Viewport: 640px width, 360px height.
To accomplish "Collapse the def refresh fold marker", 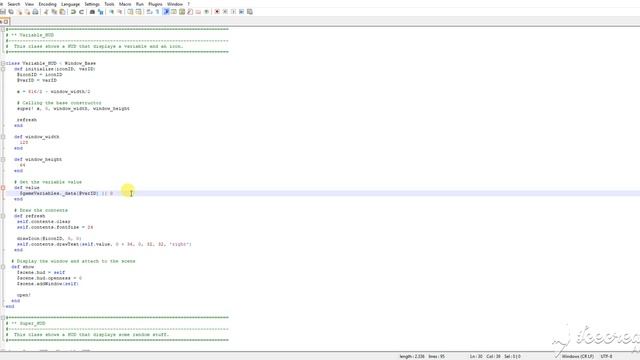I will tap(3, 216).
